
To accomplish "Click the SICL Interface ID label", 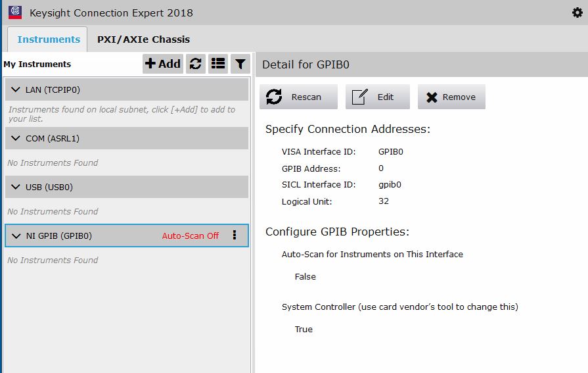I will pyautogui.click(x=319, y=184).
